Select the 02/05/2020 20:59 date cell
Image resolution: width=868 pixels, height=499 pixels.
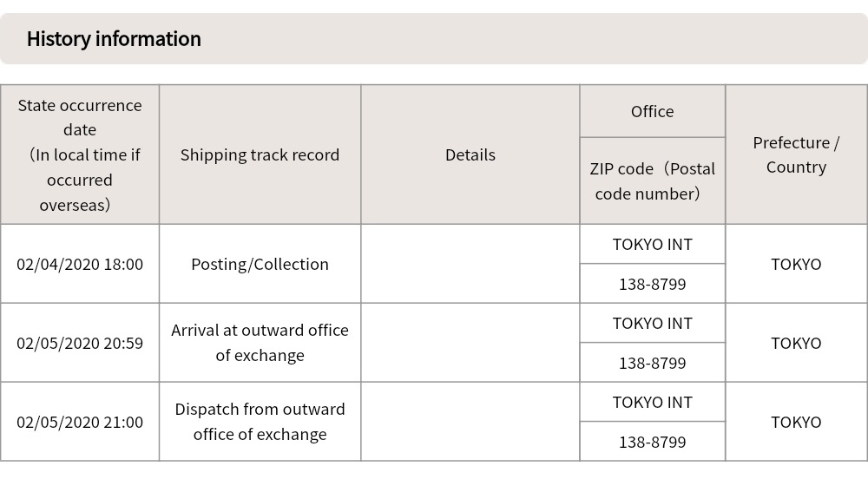click(x=80, y=343)
